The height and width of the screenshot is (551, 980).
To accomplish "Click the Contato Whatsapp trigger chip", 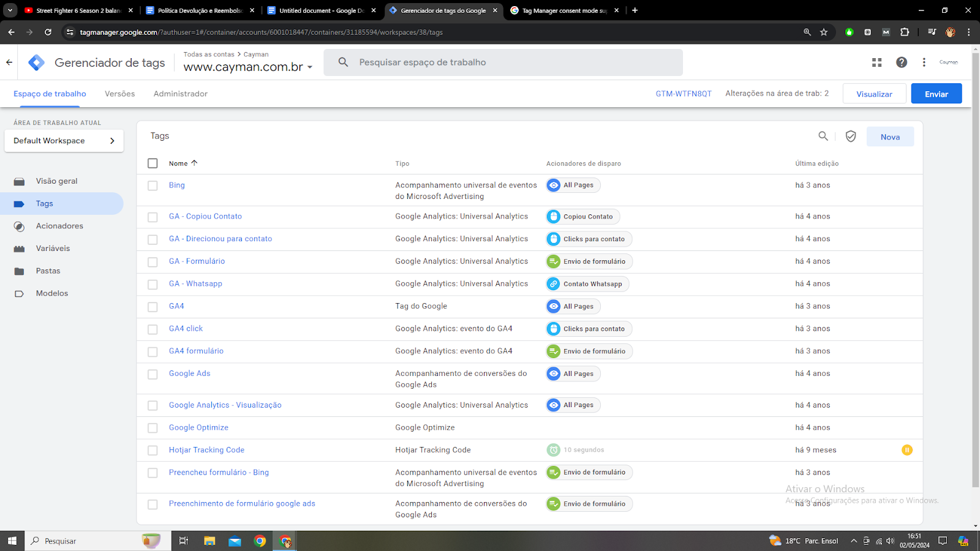I will [587, 284].
